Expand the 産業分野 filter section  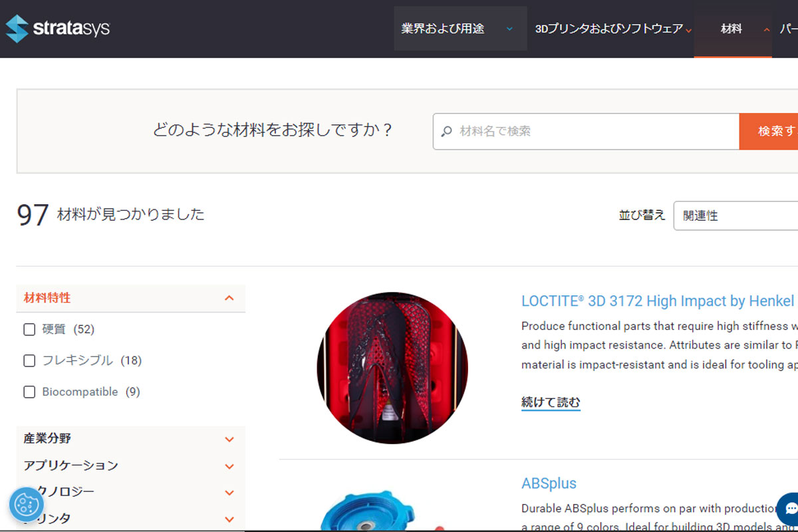click(130, 439)
